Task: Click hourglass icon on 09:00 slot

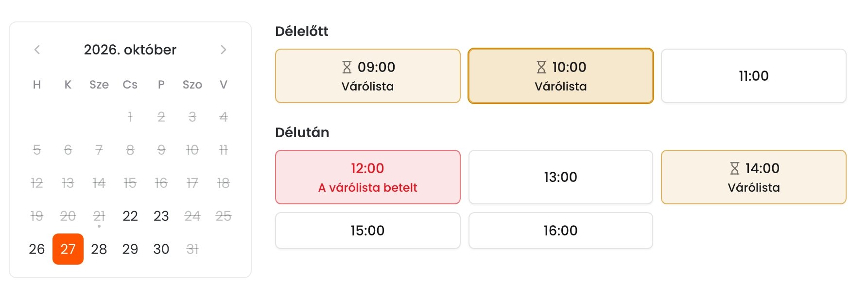Action: [x=347, y=67]
